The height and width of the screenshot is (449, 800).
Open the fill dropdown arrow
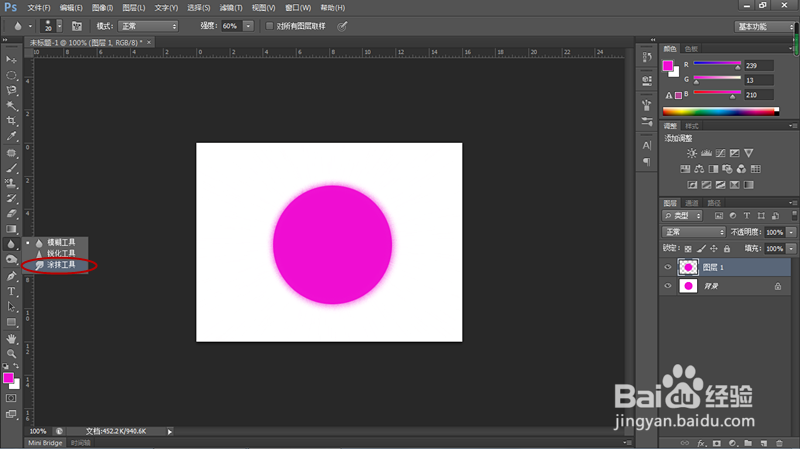click(791, 248)
